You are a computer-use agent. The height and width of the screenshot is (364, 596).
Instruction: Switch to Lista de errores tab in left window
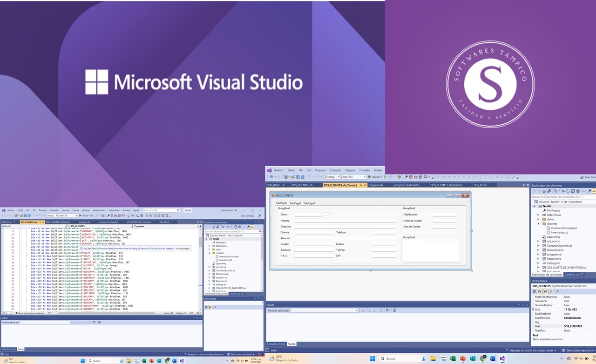pyautogui.click(x=8, y=349)
